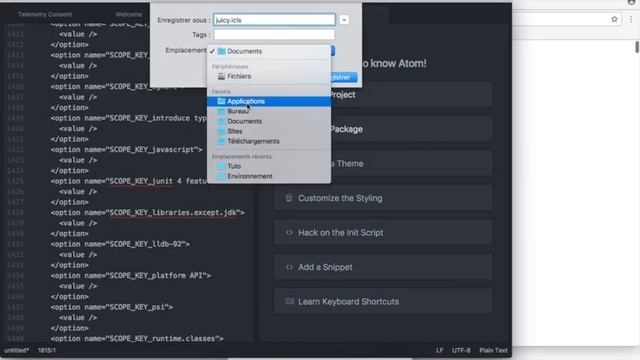Click the Tags input field
The width and height of the screenshot is (640, 360).
[x=274, y=35]
